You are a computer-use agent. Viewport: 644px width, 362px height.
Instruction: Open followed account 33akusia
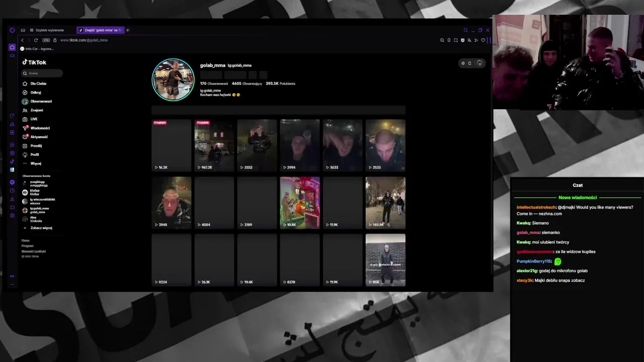(32, 219)
